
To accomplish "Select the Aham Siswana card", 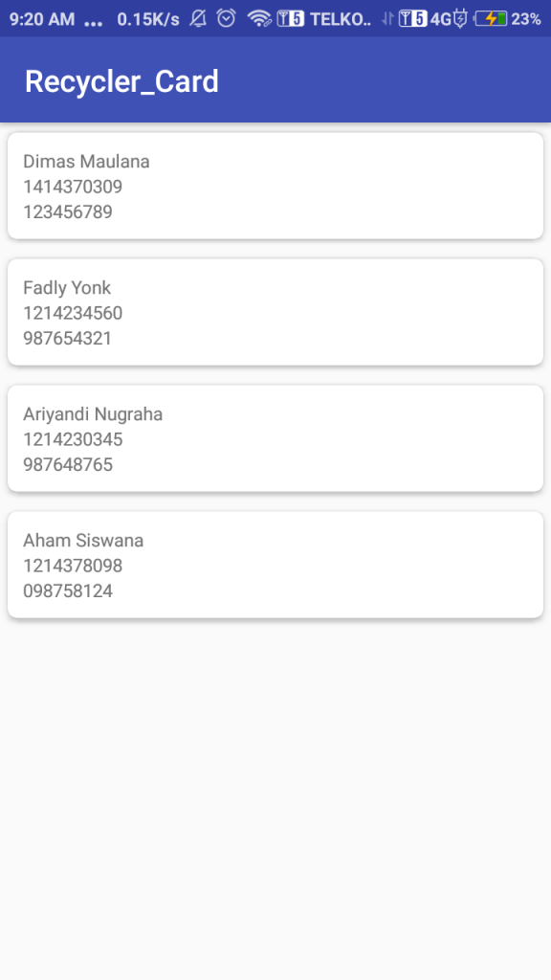I will point(275,565).
